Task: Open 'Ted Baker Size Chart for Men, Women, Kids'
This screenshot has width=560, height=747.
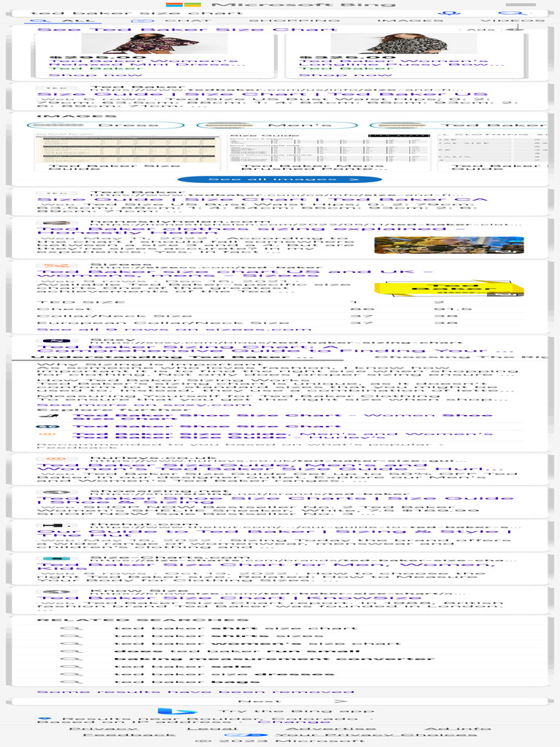Action: click(265, 566)
